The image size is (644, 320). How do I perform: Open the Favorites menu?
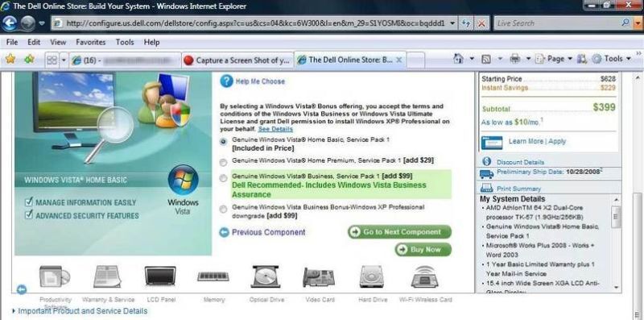click(90, 42)
